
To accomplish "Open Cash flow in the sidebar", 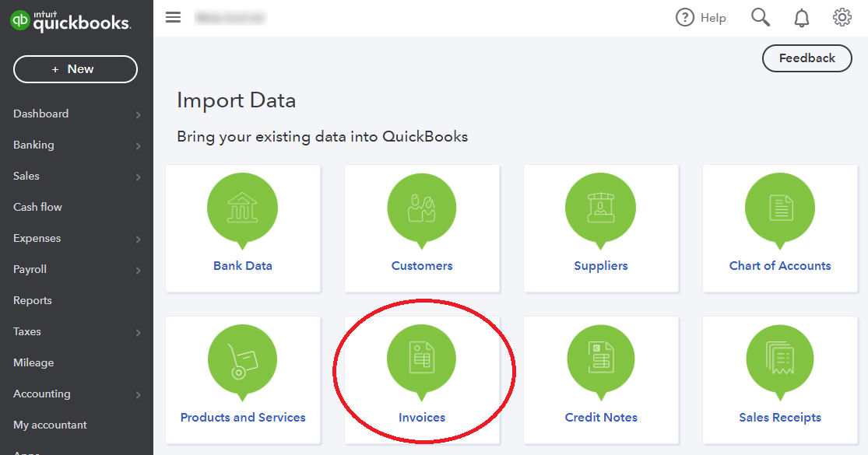I will tap(37, 207).
